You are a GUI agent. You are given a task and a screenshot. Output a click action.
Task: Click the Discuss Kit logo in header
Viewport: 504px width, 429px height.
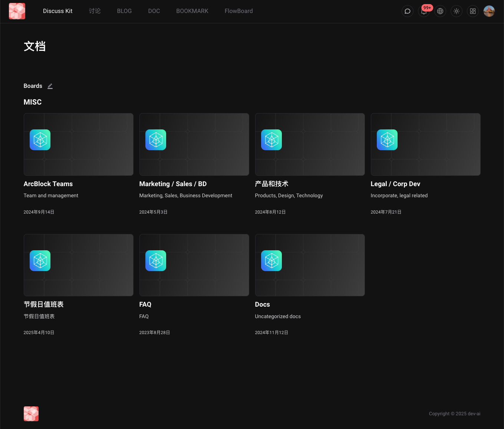(17, 11)
